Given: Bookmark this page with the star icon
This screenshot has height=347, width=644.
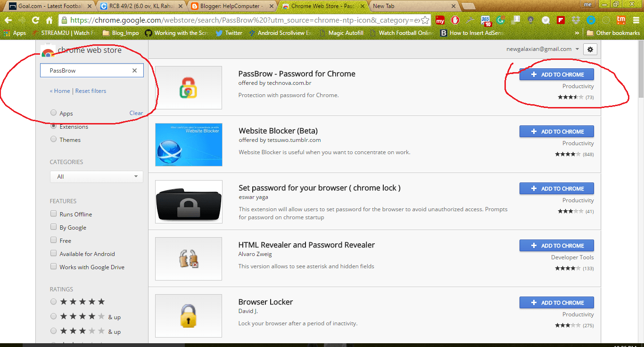Looking at the screenshot, I should tap(425, 20).
